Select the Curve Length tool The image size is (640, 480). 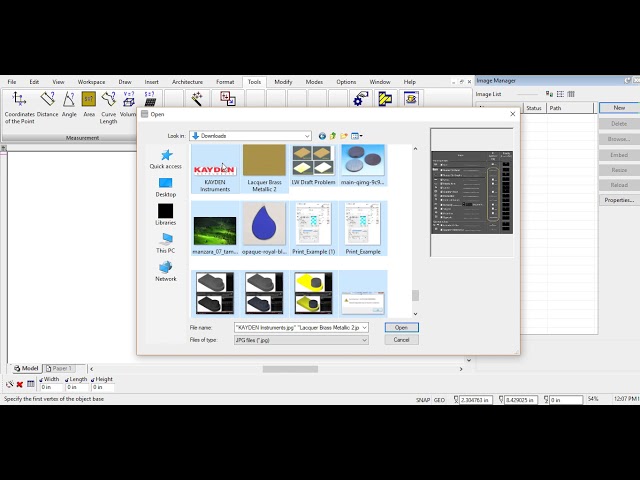click(109, 108)
